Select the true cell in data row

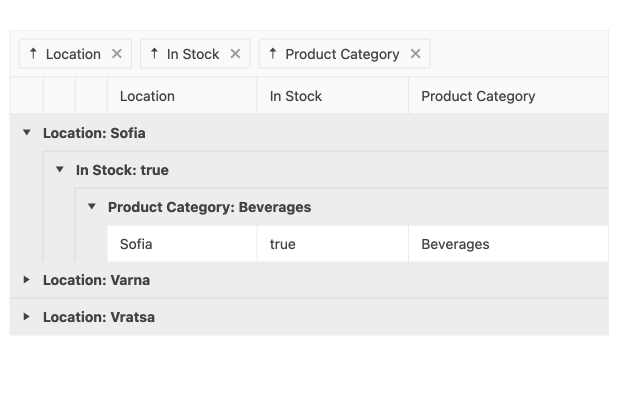coord(333,244)
